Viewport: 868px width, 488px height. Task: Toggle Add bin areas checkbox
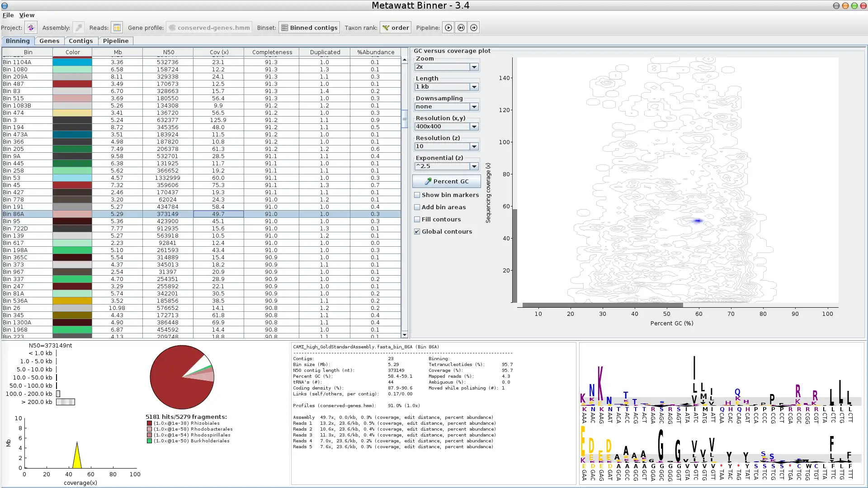(417, 207)
